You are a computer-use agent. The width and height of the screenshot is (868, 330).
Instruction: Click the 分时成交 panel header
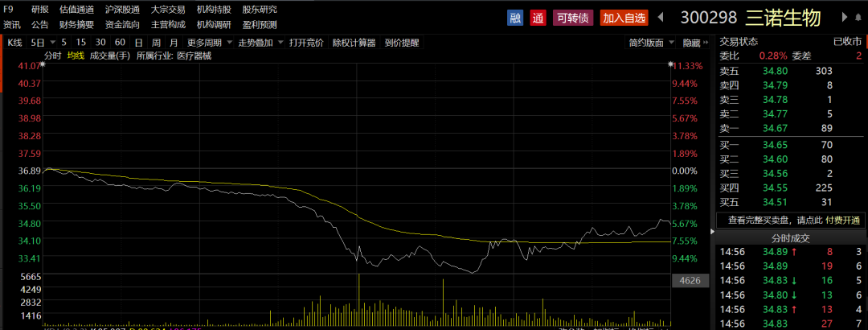coord(791,238)
